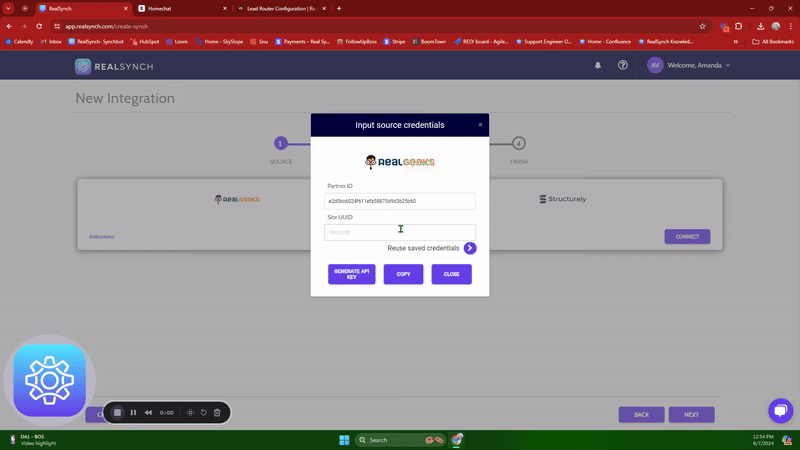Open the BoomTown bookmark
800x450 pixels.
[x=429, y=42]
